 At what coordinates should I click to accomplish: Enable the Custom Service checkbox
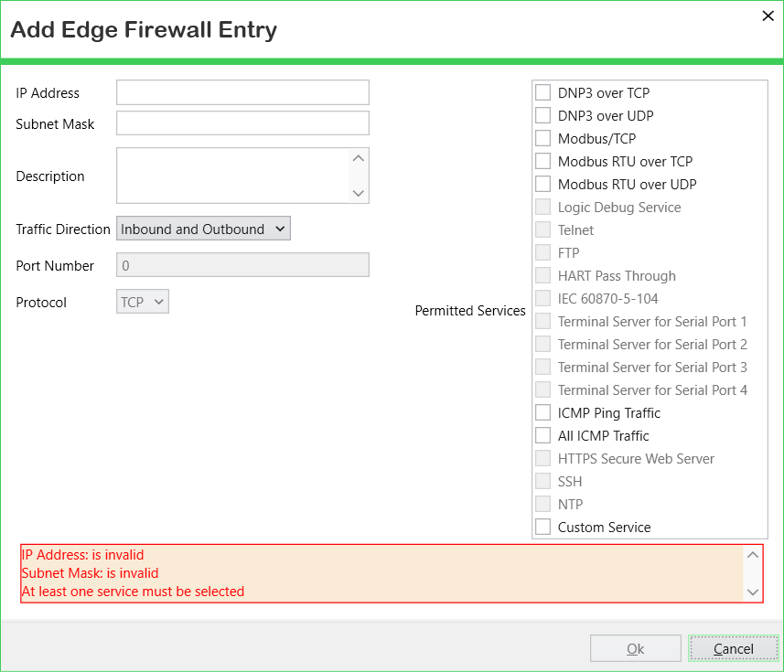tap(543, 528)
